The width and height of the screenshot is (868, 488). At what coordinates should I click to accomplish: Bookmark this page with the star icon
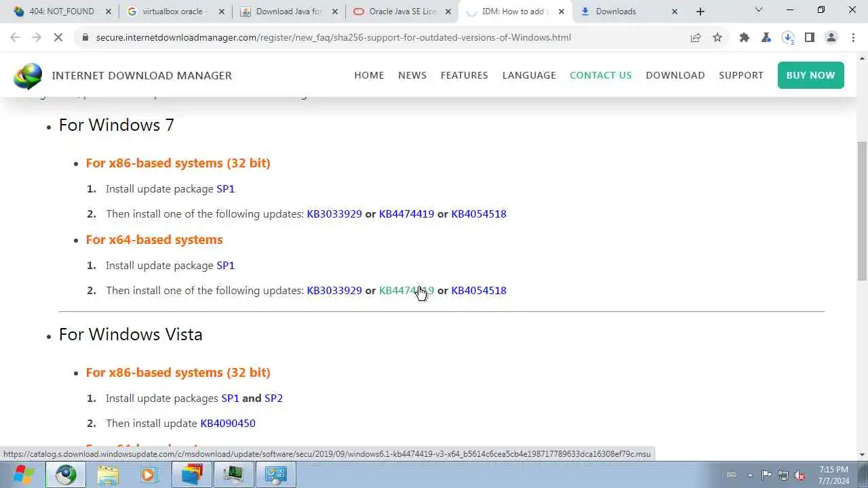[717, 37]
